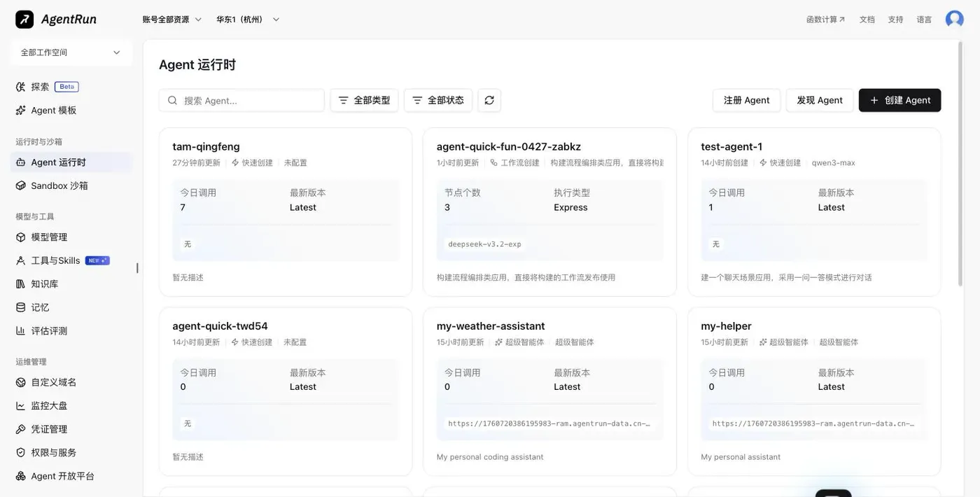Click the filter icon beside 全部状态
The image size is (980, 497).
pos(417,100)
